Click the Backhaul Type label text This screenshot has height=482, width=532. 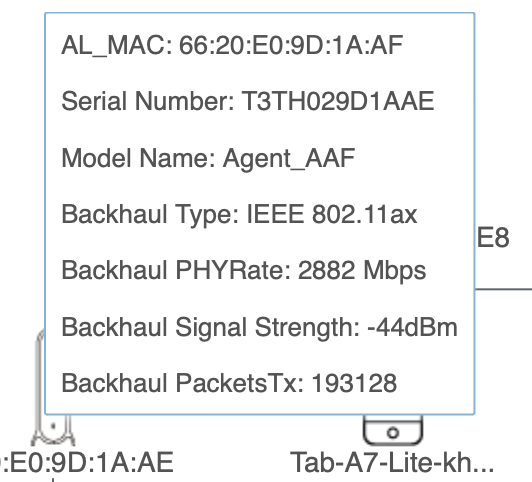coord(150,214)
